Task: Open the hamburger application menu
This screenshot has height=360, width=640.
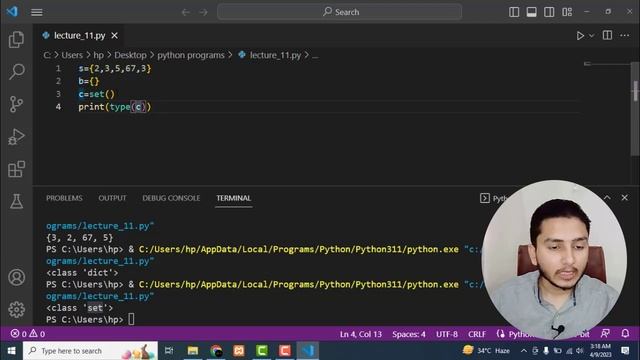Action: click(37, 12)
